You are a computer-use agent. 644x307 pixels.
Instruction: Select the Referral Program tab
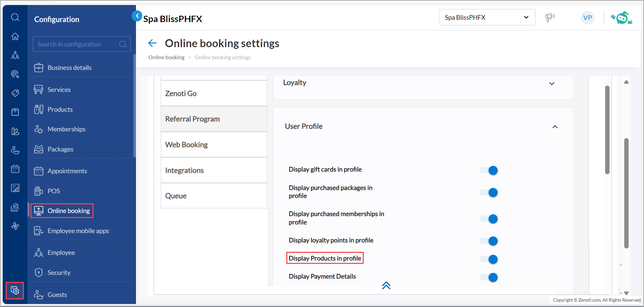pos(214,119)
